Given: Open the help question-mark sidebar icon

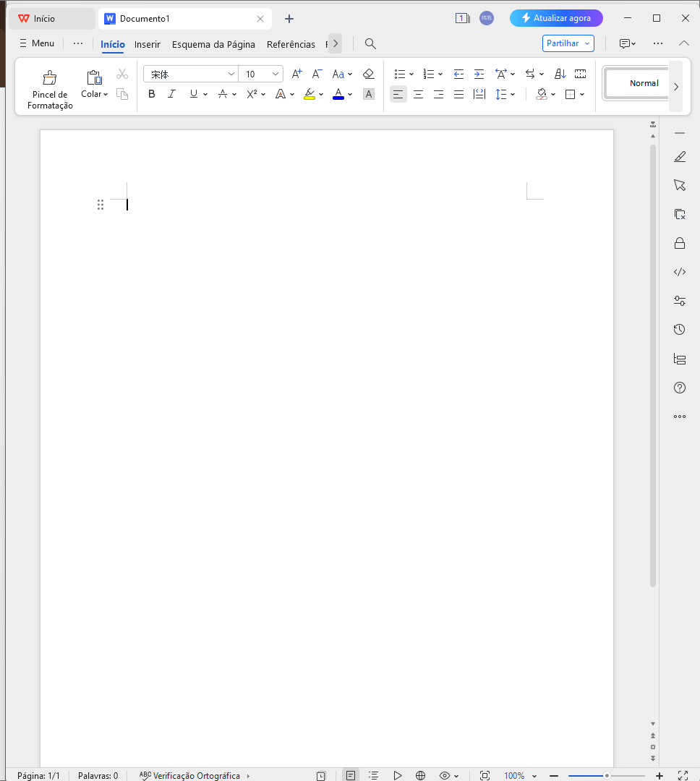Looking at the screenshot, I should click(680, 388).
